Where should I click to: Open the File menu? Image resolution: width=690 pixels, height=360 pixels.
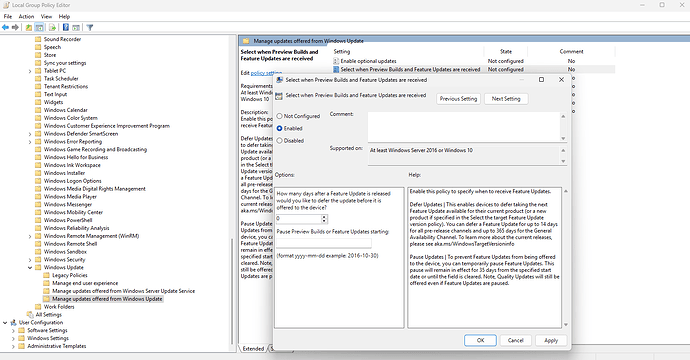pyautogui.click(x=8, y=16)
